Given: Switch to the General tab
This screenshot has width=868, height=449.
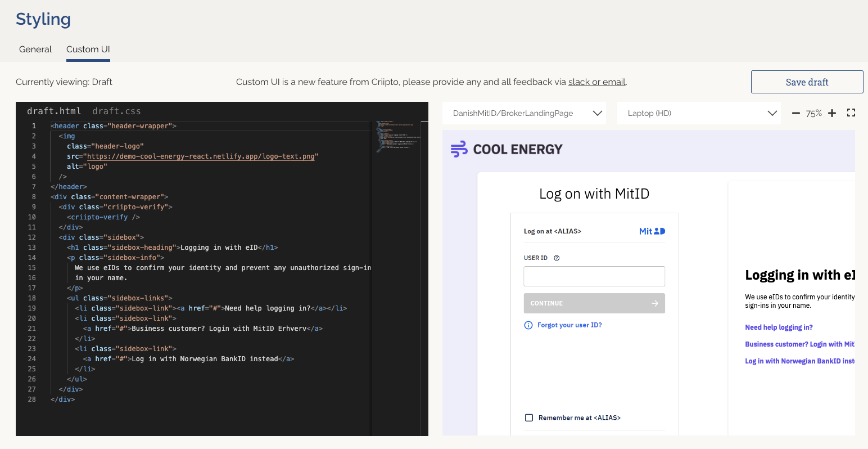Looking at the screenshot, I should 35,49.
